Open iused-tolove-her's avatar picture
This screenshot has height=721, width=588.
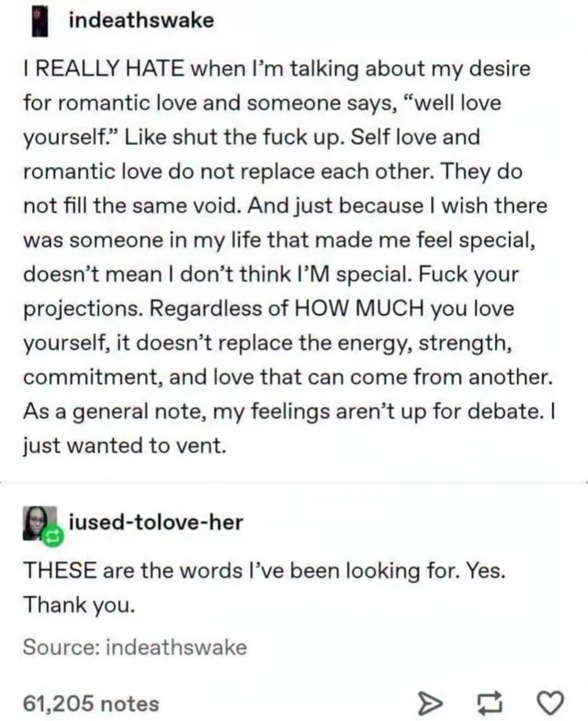click(x=40, y=523)
